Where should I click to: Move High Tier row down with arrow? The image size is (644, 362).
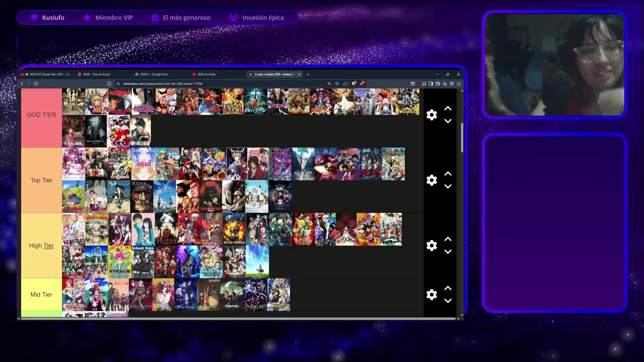[x=448, y=252]
